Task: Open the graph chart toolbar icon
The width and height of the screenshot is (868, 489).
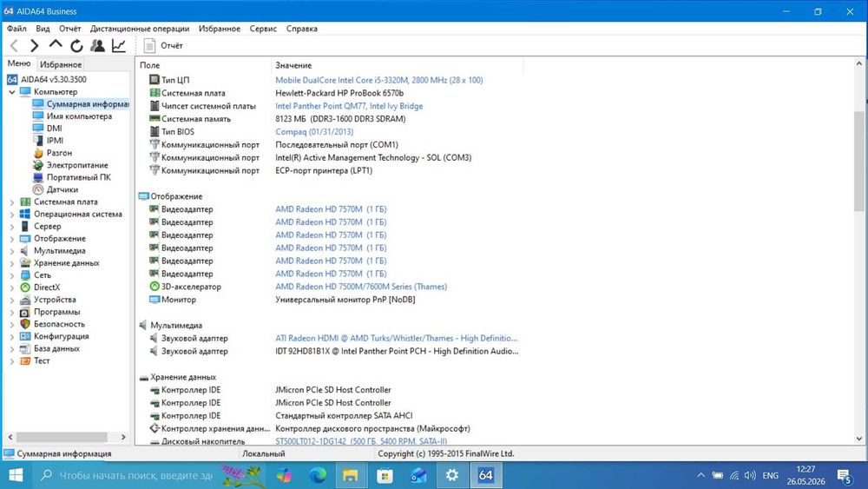Action: point(118,45)
